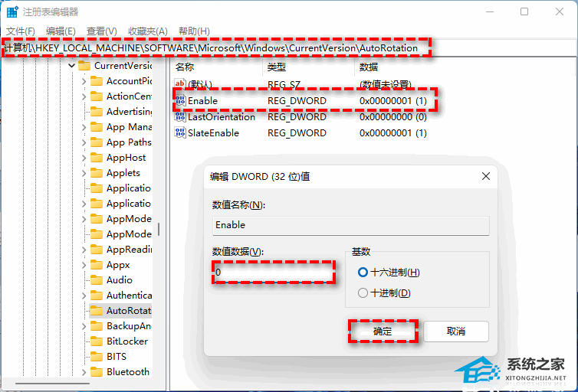
Task: Open the 文件(F) menu
Action: [x=21, y=31]
